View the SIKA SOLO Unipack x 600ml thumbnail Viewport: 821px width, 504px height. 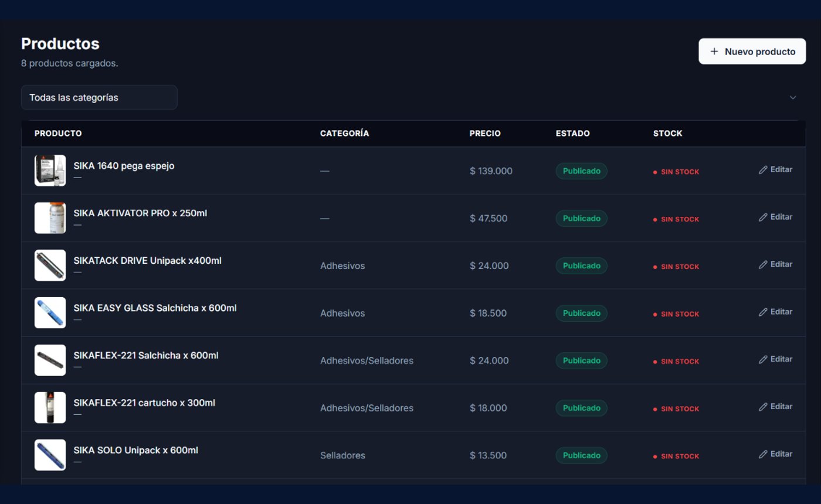pyautogui.click(x=50, y=455)
